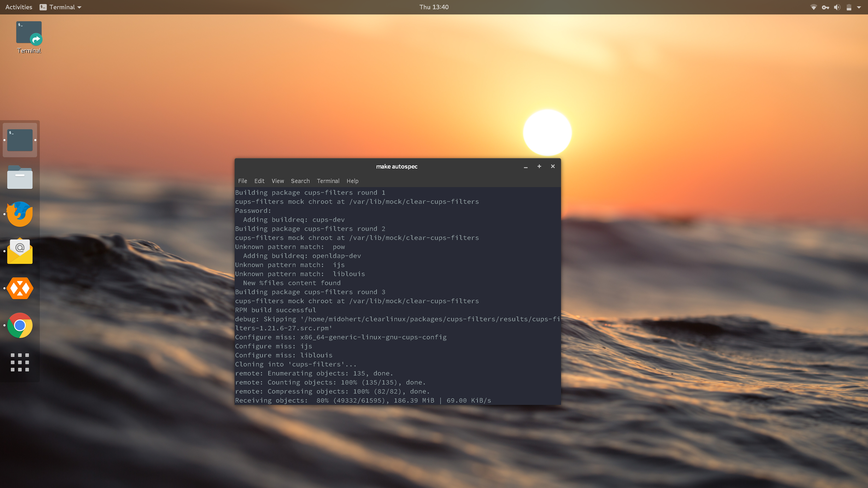Open the Files manager from the dock
Viewport: 868px width, 488px height.
[20, 177]
